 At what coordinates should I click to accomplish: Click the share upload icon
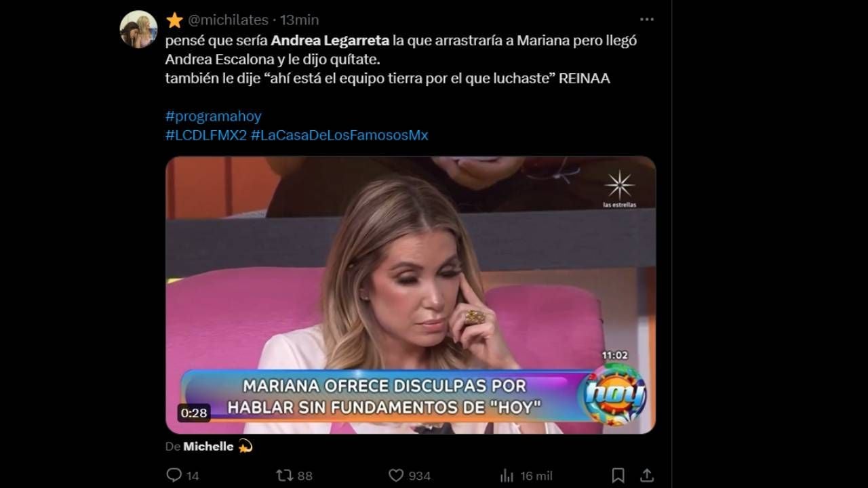coord(647,475)
